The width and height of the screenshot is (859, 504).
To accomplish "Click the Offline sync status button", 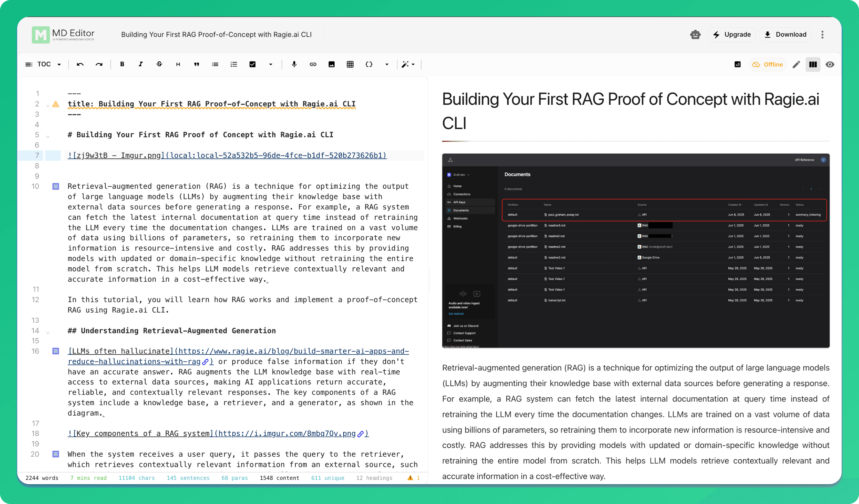I will point(768,64).
